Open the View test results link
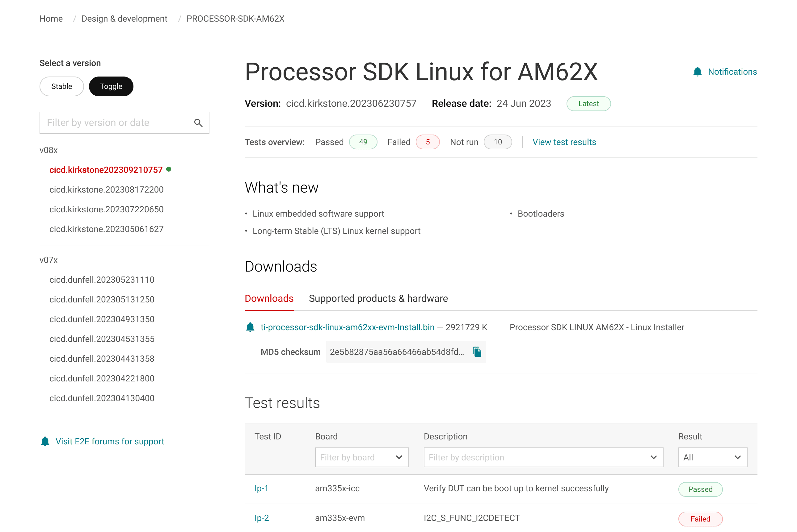 (564, 142)
